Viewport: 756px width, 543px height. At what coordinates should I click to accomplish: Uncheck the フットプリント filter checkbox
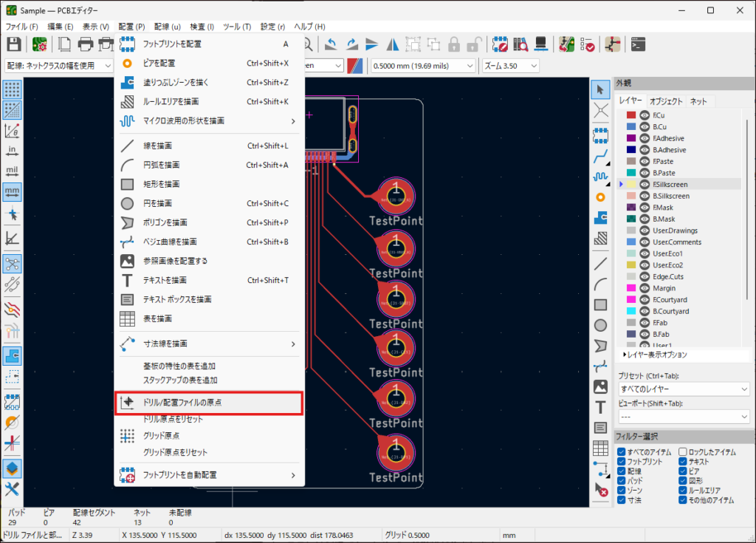pyautogui.click(x=622, y=462)
